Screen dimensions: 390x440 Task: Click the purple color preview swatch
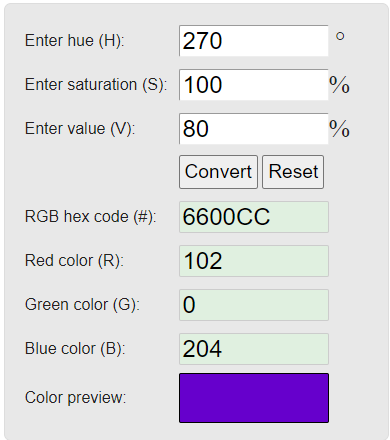[x=254, y=398]
